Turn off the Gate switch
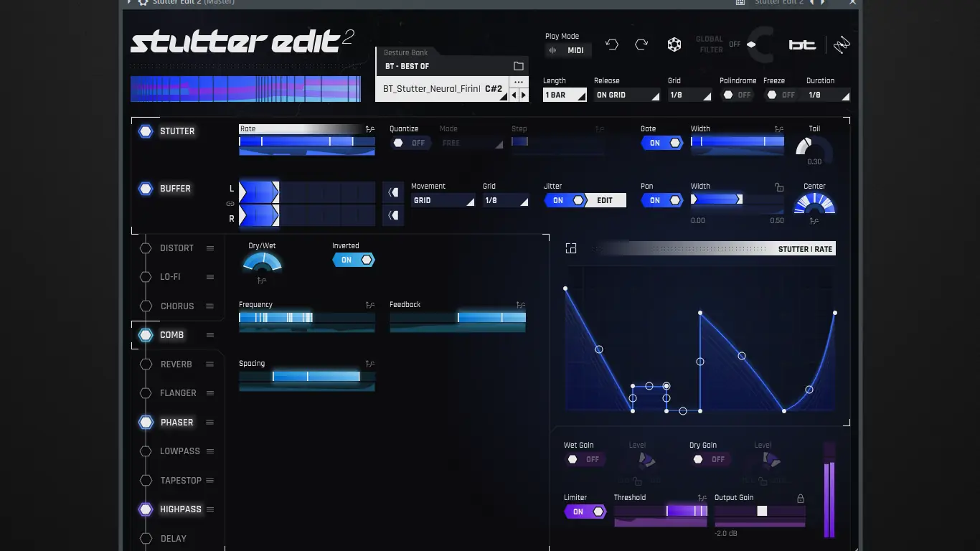Image resolution: width=980 pixels, height=551 pixels. (x=662, y=143)
